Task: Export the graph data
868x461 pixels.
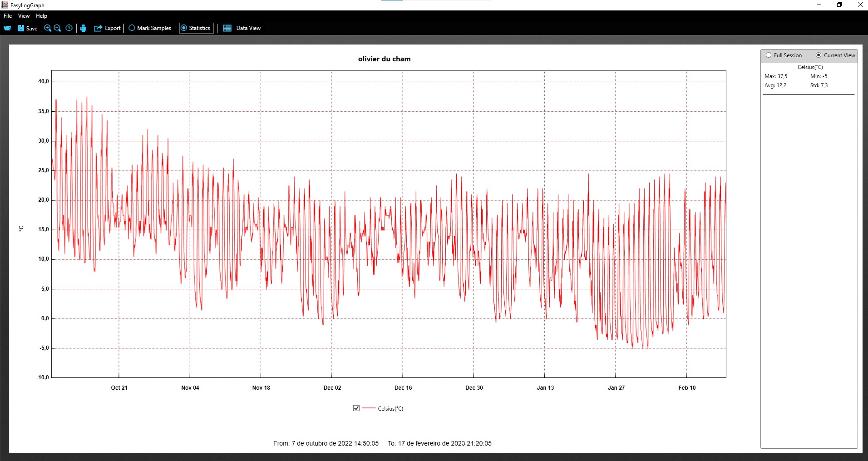Action: [107, 28]
